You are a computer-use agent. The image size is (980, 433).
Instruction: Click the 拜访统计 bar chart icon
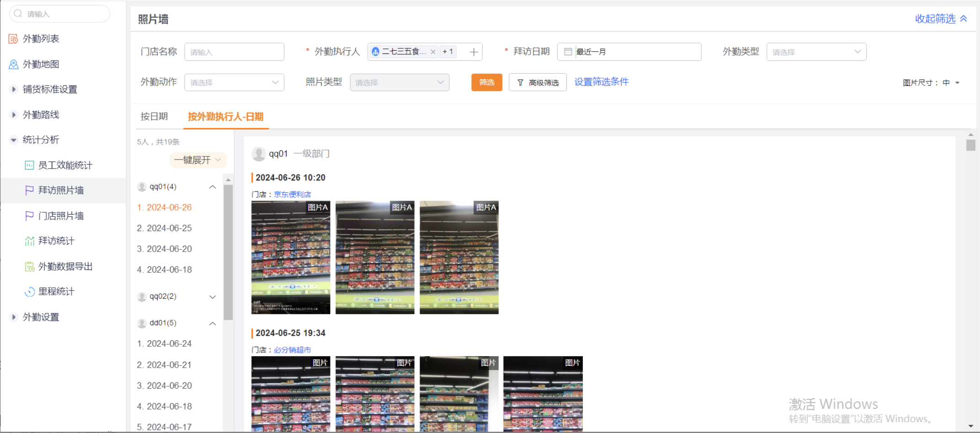click(x=29, y=241)
